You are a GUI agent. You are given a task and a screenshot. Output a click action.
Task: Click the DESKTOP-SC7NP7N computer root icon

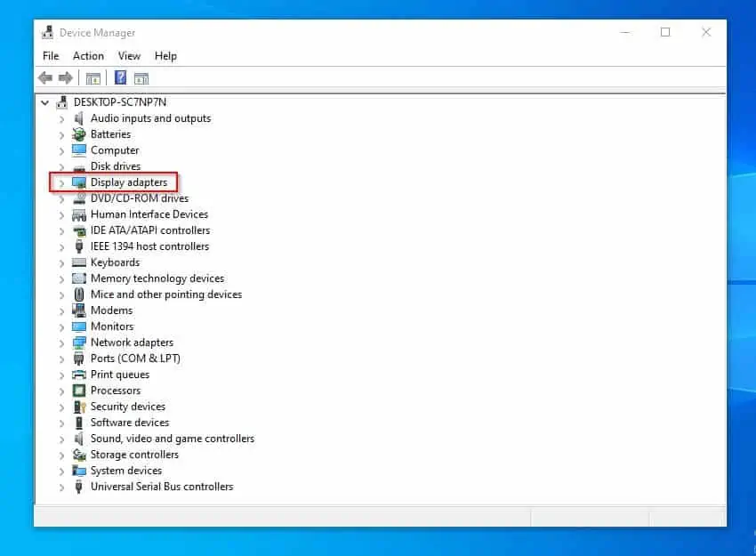pos(61,102)
